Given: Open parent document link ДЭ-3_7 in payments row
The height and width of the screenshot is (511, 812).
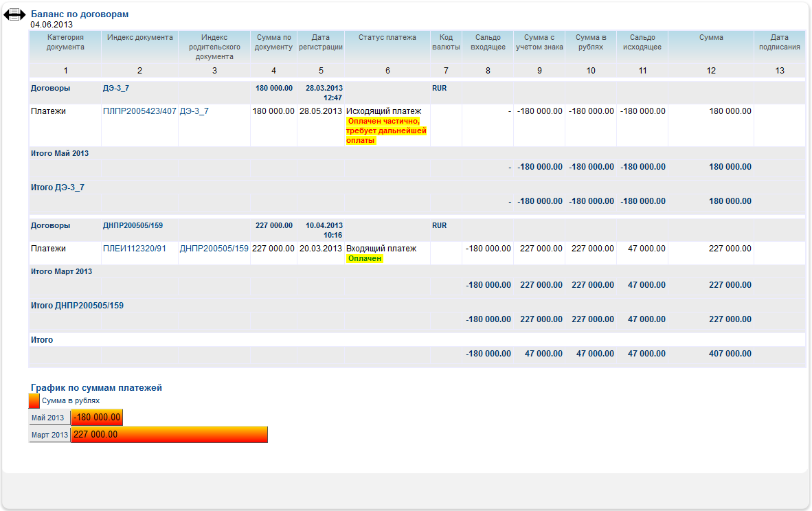Looking at the screenshot, I should coord(194,111).
